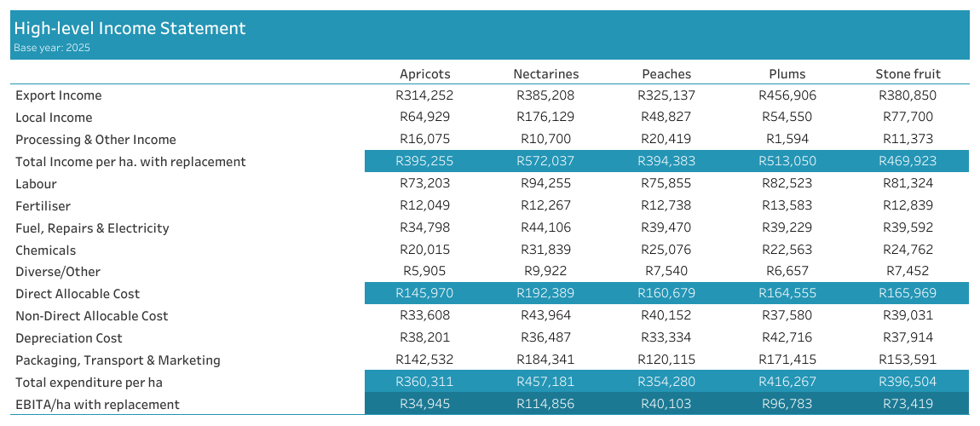Select Peaches Direct Allocable Cost R160,679
Viewport: 980px width, 426px height.
pyautogui.click(x=666, y=294)
